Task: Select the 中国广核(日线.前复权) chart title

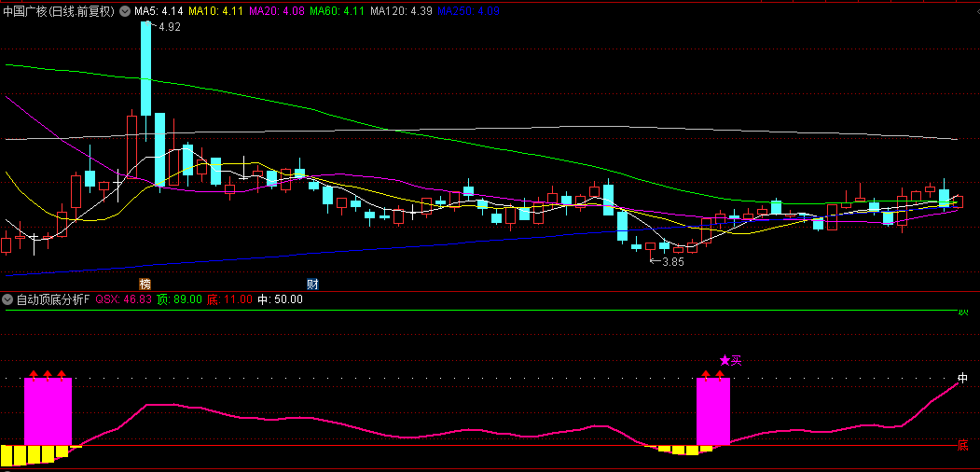Action: [x=60, y=10]
